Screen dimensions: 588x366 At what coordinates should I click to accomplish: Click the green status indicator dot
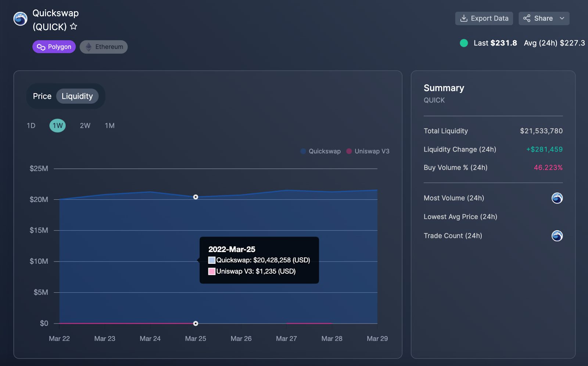pyautogui.click(x=464, y=43)
